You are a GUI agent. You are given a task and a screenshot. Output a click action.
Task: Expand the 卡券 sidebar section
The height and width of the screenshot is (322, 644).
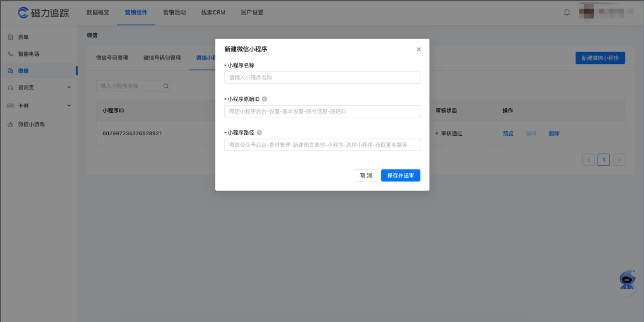tap(69, 105)
